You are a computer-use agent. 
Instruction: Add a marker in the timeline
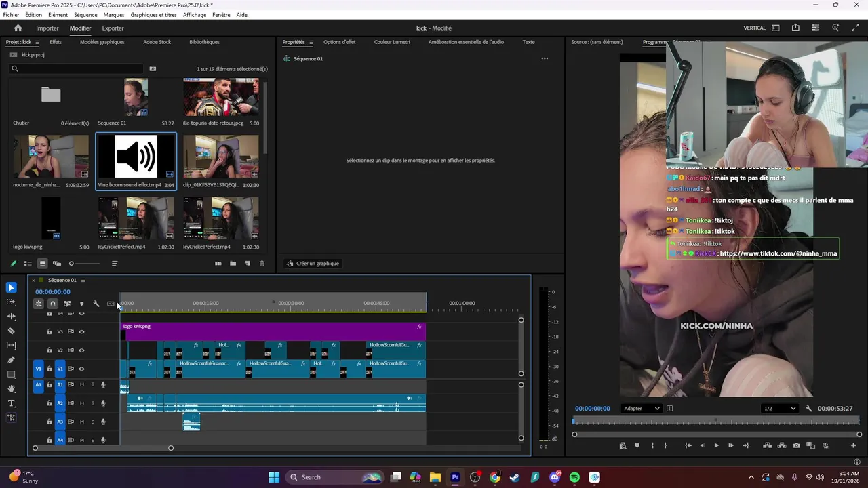(81, 304)
